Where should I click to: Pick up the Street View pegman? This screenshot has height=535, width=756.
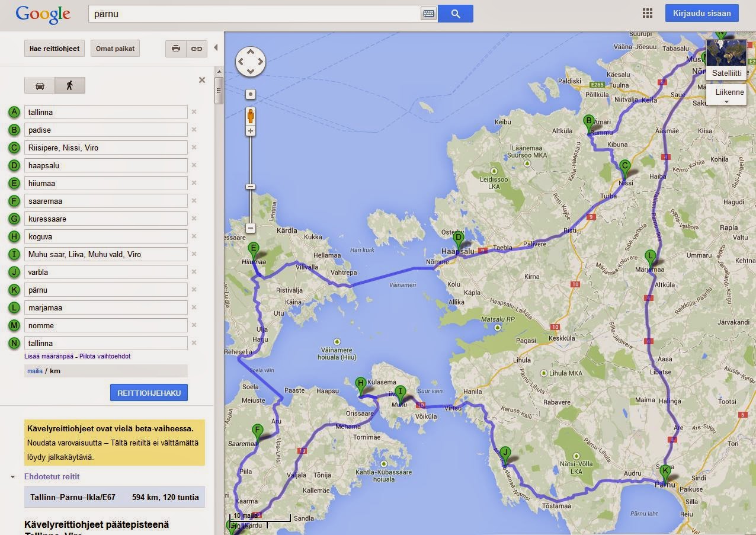251,116
